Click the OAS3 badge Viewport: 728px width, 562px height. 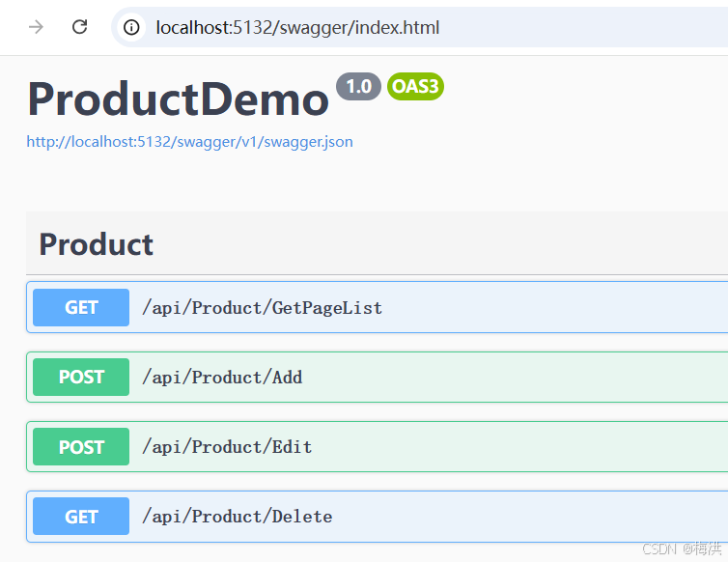click(415, 86)
